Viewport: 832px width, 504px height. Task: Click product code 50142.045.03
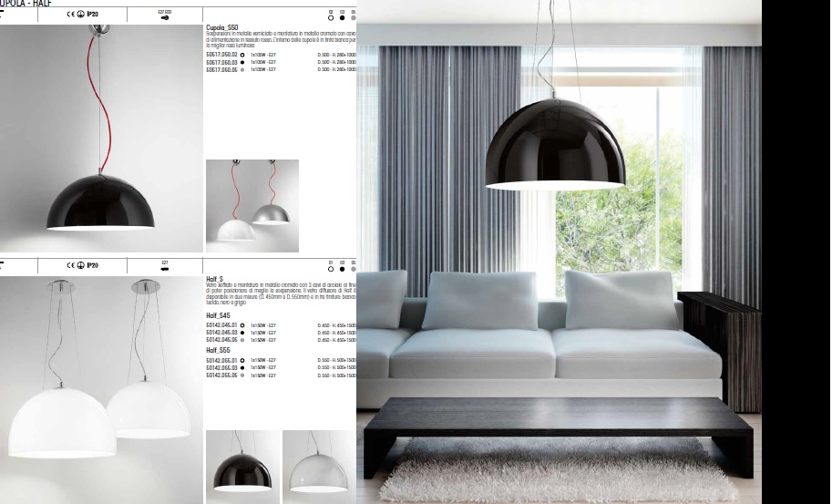pos(221,333)
